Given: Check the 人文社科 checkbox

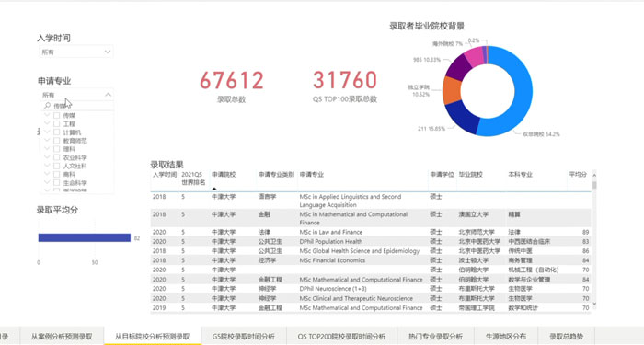Looking at the screenshot, I should (x=57, y=166).
